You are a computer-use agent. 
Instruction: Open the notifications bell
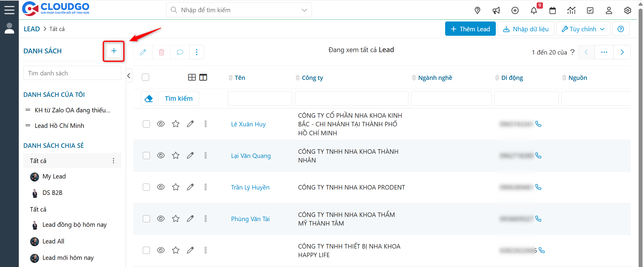(x=533, y=11)
